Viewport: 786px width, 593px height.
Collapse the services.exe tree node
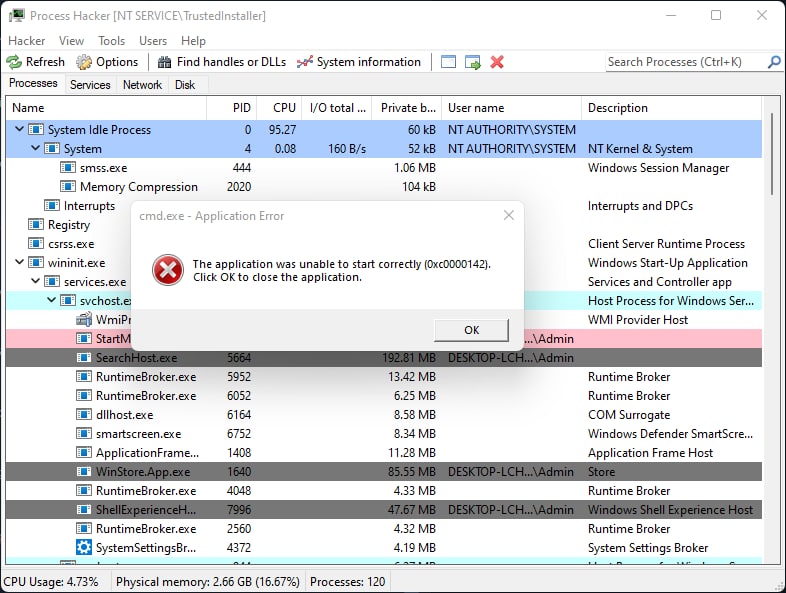[36, 281]
